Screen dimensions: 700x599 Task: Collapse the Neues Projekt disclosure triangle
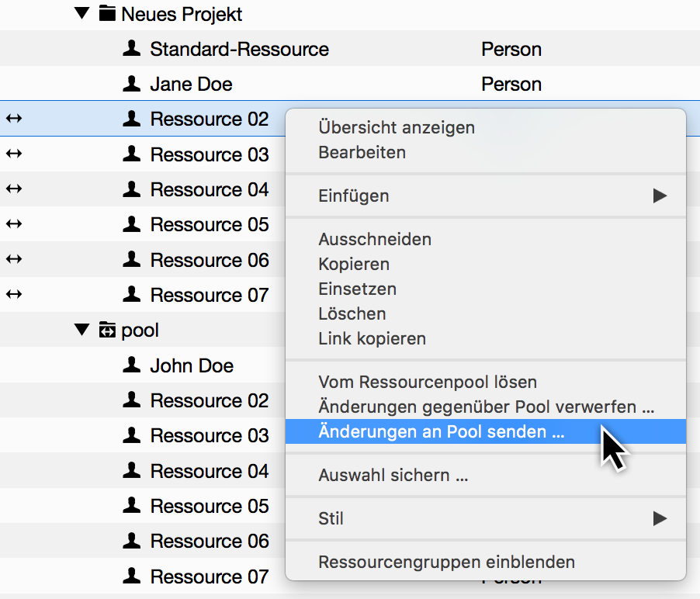[82, 13]
